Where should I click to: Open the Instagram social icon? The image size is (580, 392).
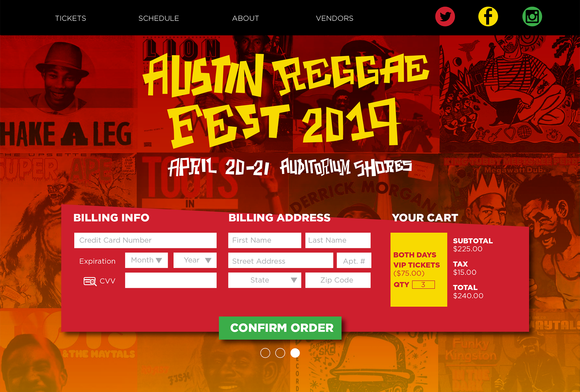(532, 17)
